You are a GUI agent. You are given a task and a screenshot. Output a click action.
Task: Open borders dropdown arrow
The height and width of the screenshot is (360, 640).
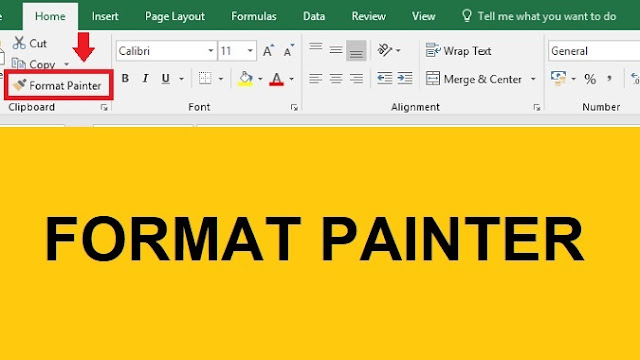point(220,79)
